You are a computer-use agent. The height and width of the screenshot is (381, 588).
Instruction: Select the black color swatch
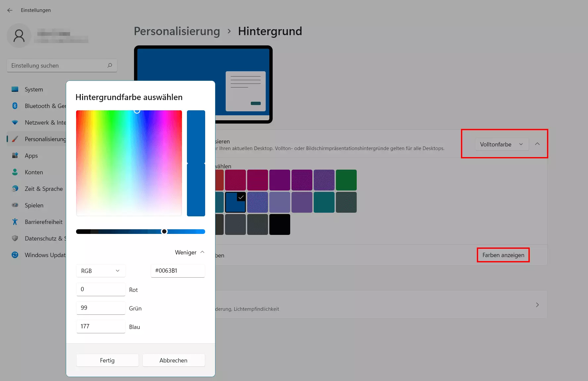pos(280,224)
